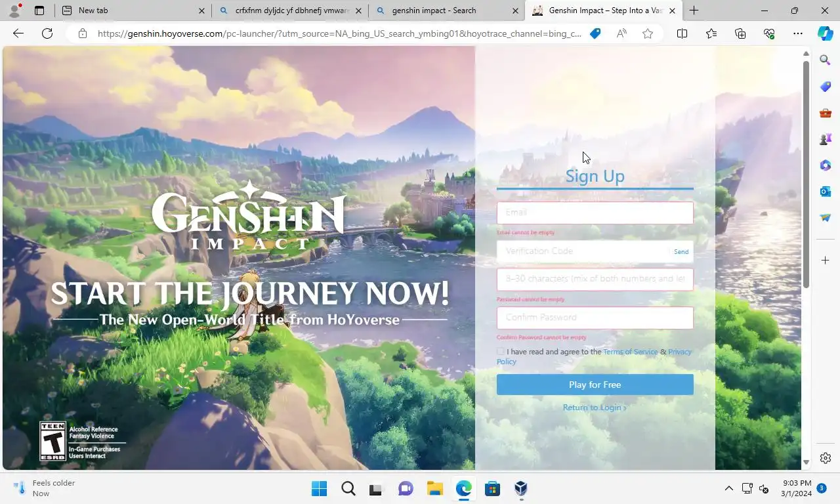Launch Copilot from Edge toolbar

point(826,33)
